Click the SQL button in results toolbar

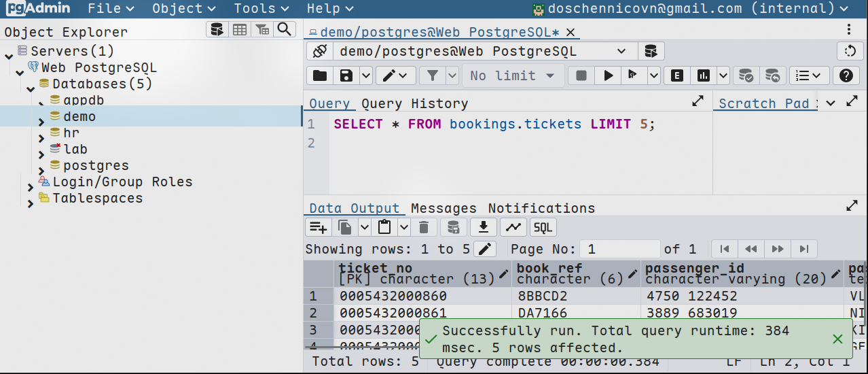click(543, 227)
